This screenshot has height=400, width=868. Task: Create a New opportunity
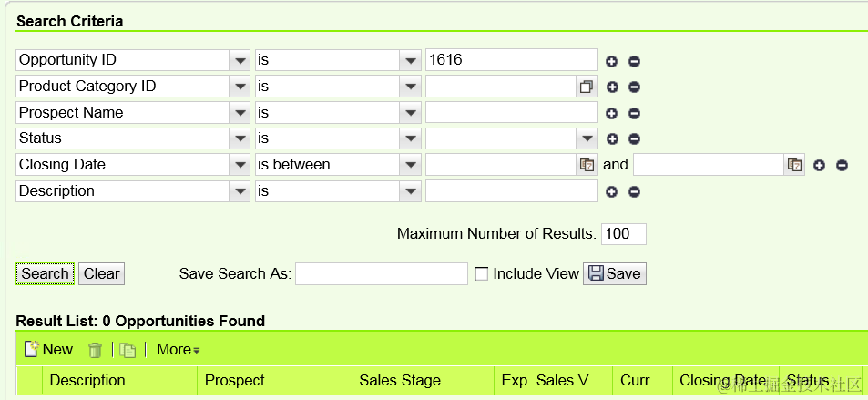(x=48, y=349)
